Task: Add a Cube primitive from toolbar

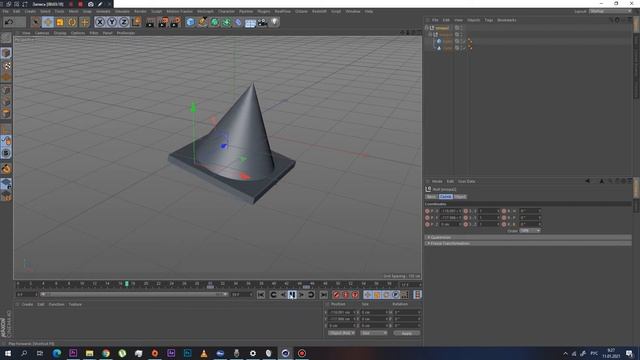Action: point(190,22)
